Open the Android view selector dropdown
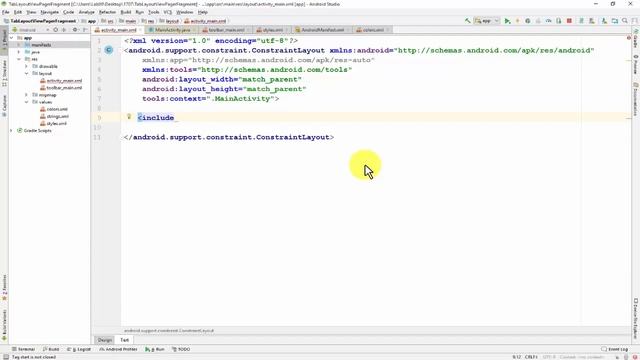This screenshot has height=360, width=640. (31, 30)
